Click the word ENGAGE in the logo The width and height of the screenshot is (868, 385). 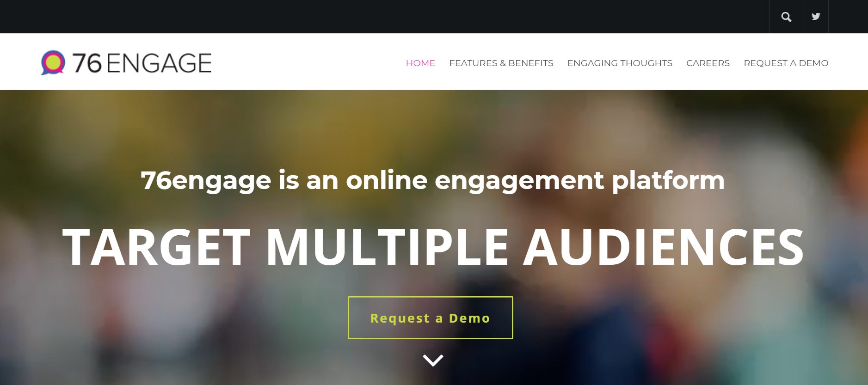tap(159, 63)
